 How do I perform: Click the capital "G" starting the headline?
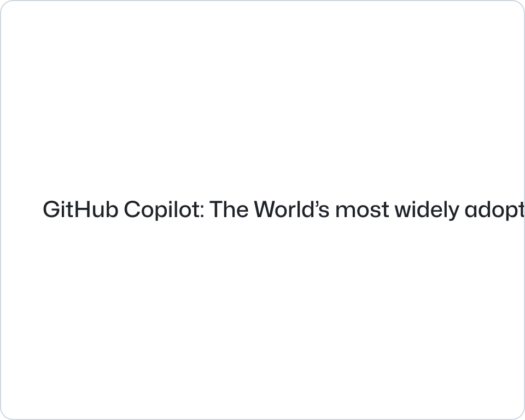[x=51, y=210]
